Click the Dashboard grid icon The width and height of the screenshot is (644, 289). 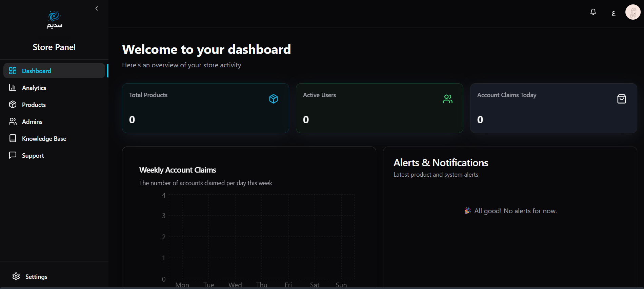[13, 70]
